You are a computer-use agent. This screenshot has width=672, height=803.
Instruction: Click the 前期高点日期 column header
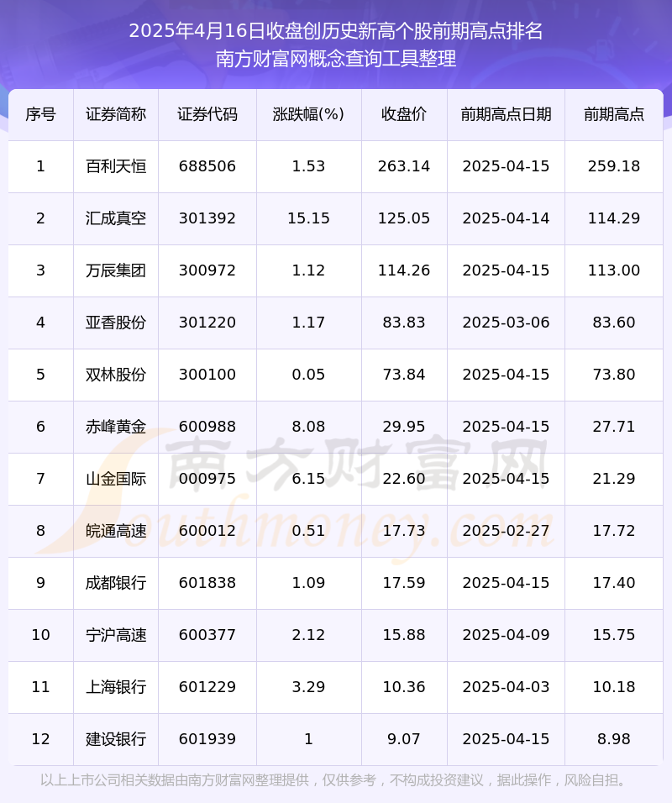pos(506,114)
